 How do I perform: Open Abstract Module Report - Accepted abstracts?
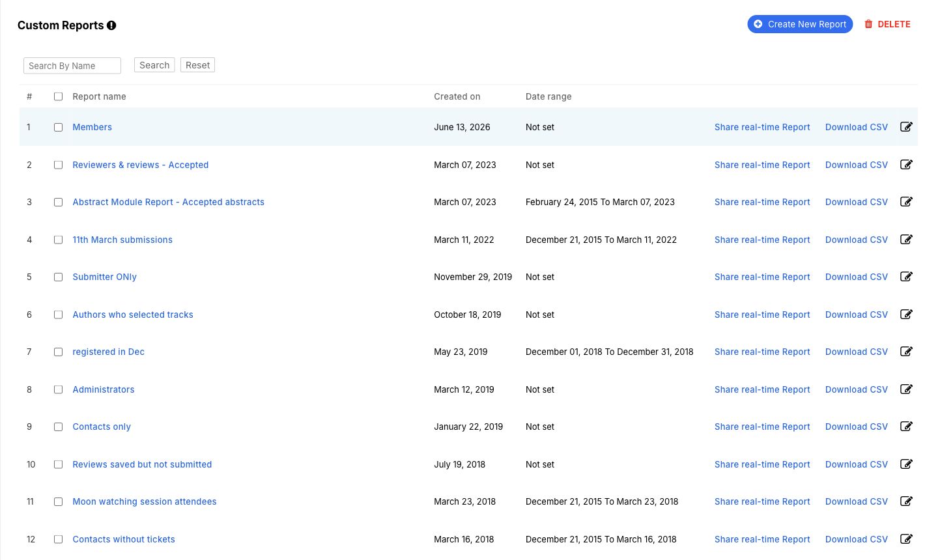(x=169, y=202)
